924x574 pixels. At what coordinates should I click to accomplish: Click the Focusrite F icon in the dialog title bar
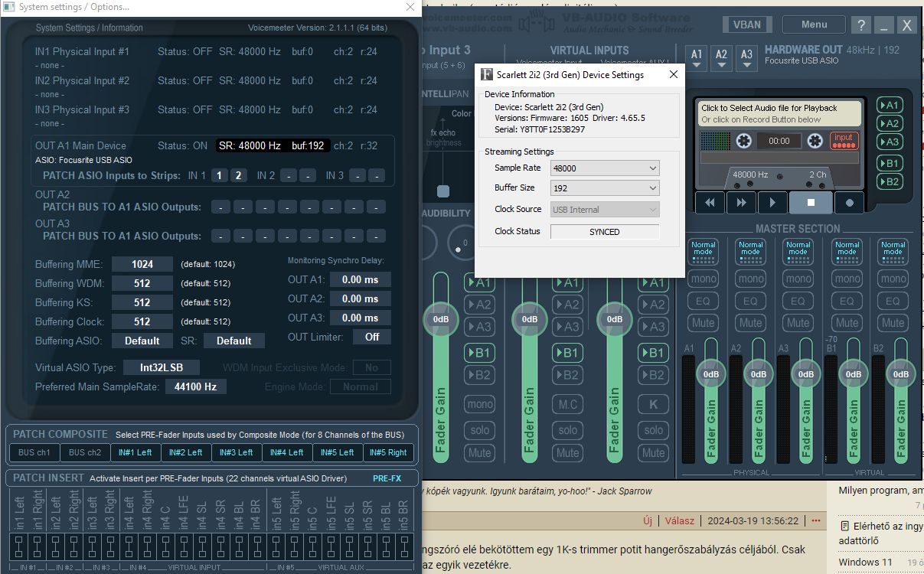coord(486,74)
